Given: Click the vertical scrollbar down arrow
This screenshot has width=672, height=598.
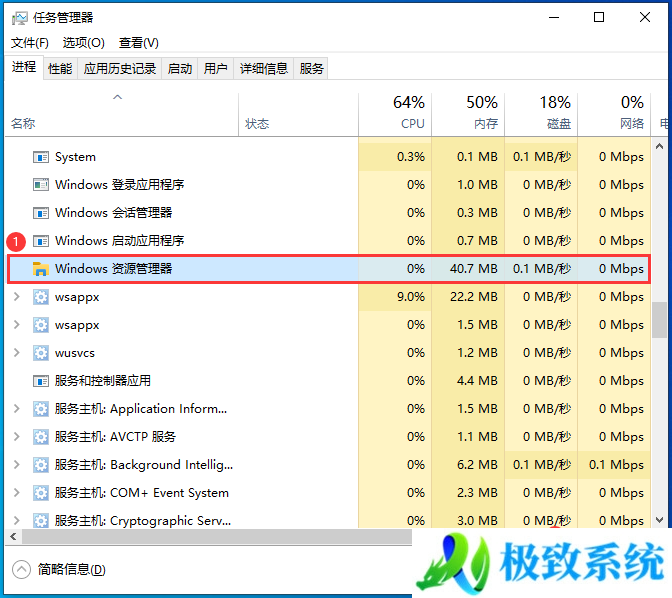Looking at the screenshot, I should 660,520.
